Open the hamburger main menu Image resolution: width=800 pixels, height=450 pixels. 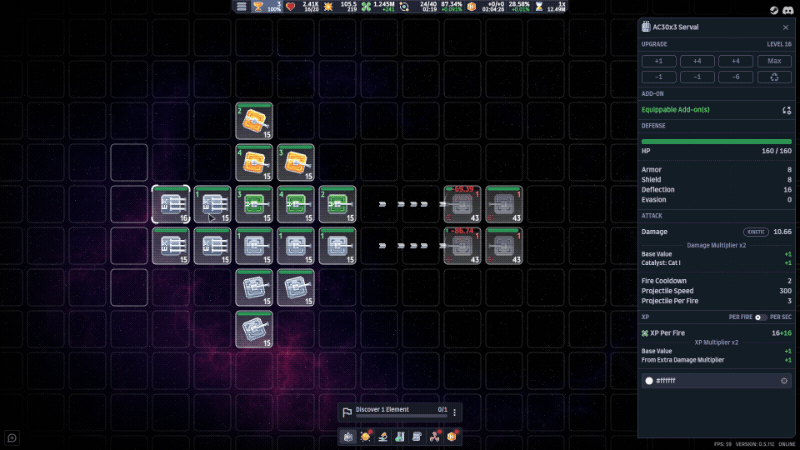coord(241,7)
